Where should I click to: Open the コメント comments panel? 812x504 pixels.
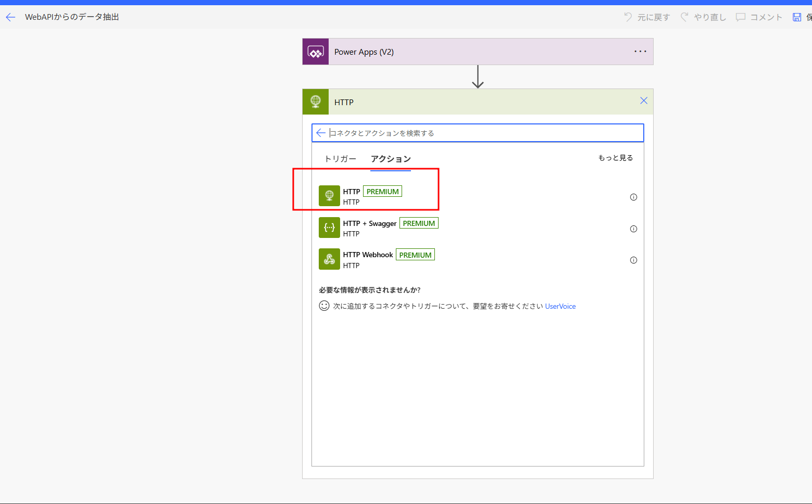(x=759, y=17)
